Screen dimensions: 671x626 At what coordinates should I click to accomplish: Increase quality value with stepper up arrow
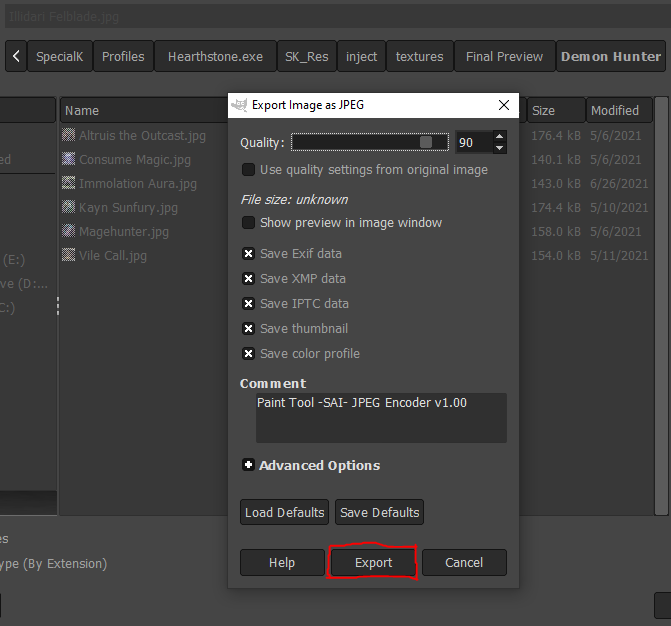(499, 137)
